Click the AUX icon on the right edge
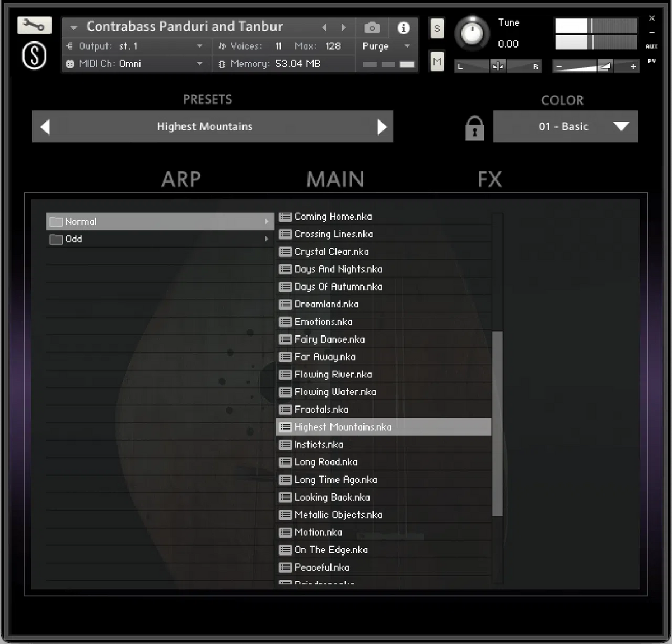This screenshot has height=644, width=672. [651, 47]
